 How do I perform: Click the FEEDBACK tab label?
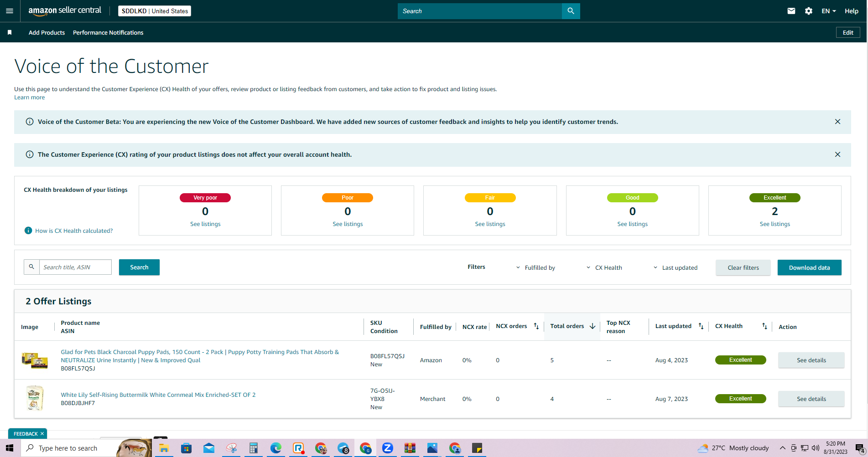point(26,434)
